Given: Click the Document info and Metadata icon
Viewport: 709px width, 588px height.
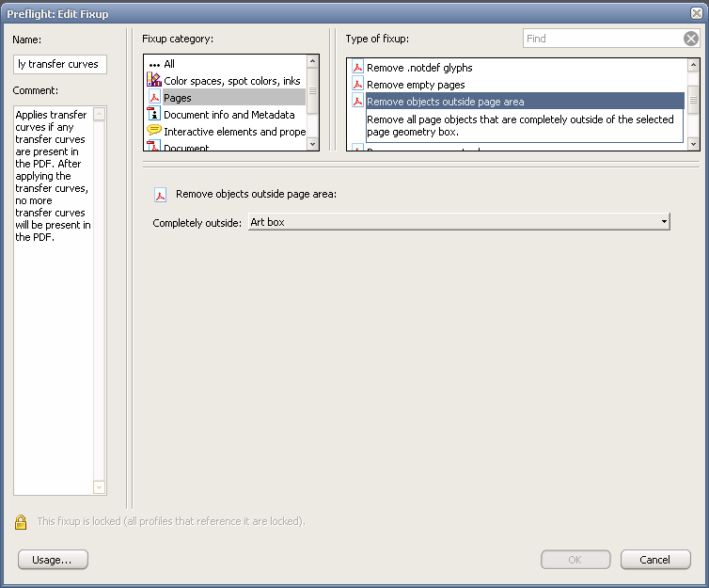Looking at the screenshot, I should [153, 113].
